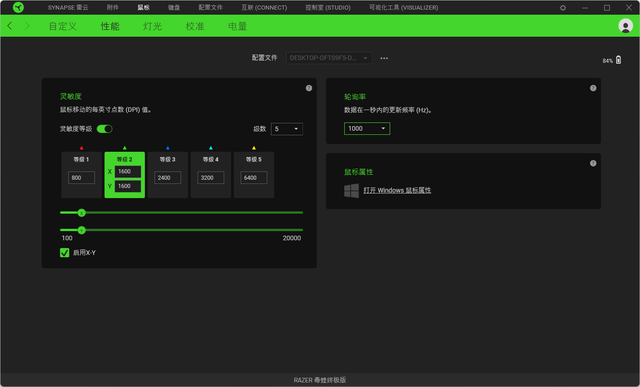Switch to the 灯光 subtab
The height and width of the screenshot is (387, 640).
click(x=153, y=26)
